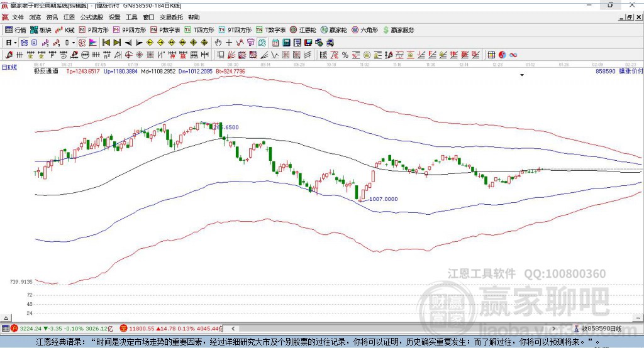Expand the sub-panel with triangle button
Image resolution: width=644 pixels, height=348 pixels.
click(6, 318)
